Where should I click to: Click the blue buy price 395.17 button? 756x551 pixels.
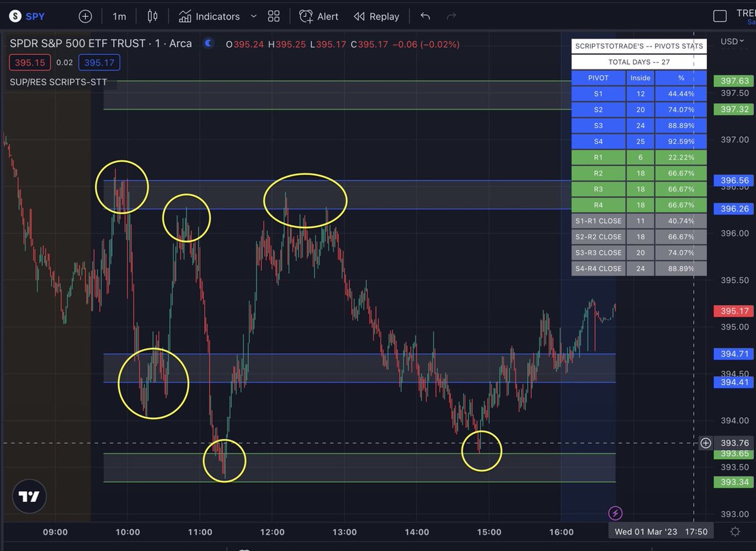99,62
